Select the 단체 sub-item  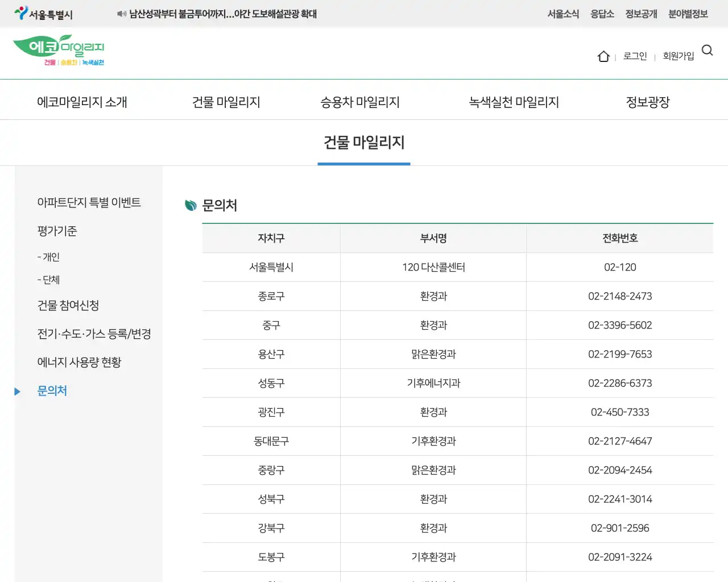coord(48,280)
